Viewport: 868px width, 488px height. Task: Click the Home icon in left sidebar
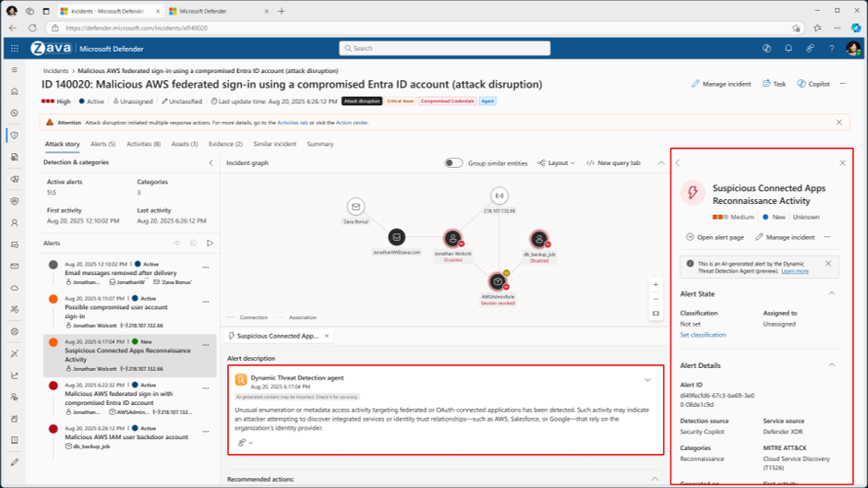tap(15, 91)
